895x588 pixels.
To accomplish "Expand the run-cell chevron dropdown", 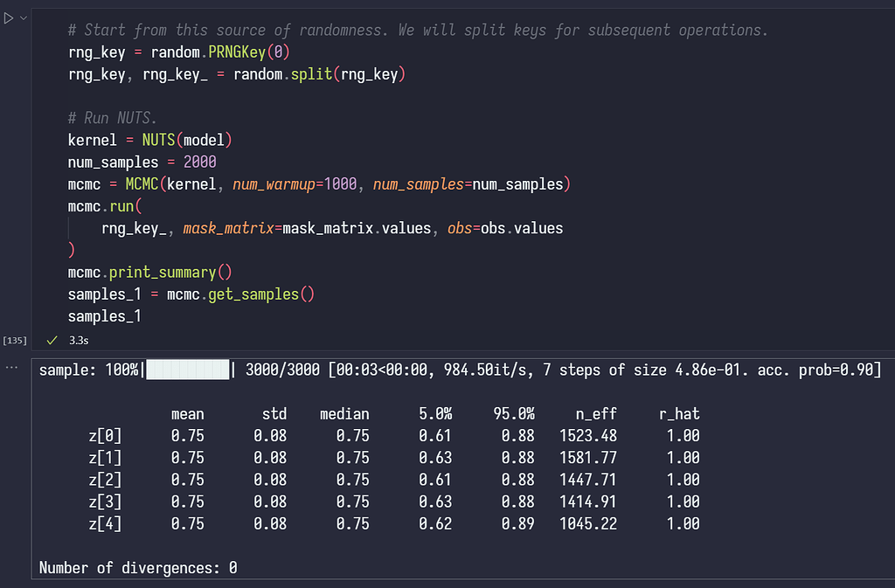I will click(23, 17).
